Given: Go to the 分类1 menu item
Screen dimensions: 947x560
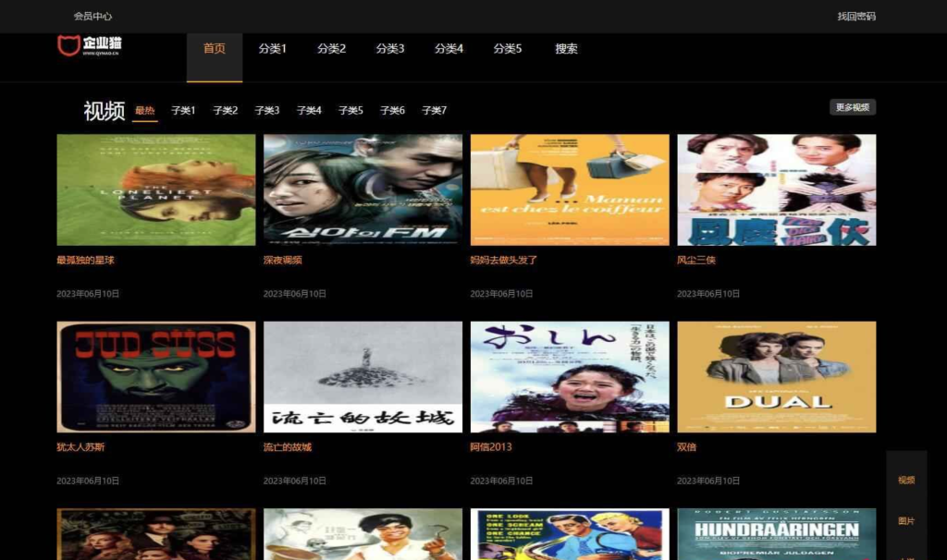Looking at the screenshot, I should (273, 49).
